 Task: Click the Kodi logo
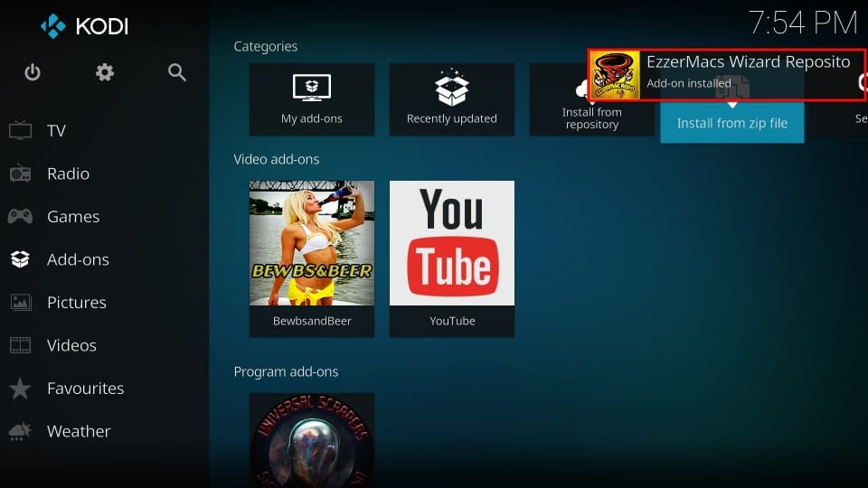coord(84,26)
